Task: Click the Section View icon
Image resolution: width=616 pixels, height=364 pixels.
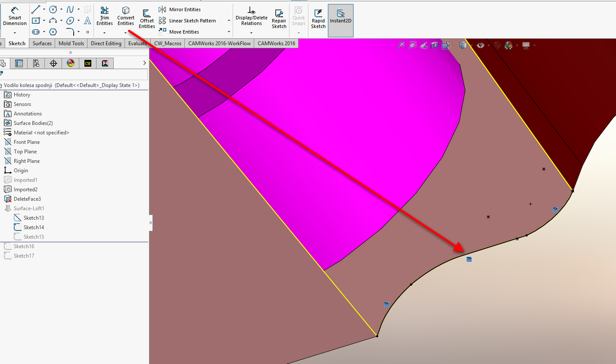Action: 435,45
